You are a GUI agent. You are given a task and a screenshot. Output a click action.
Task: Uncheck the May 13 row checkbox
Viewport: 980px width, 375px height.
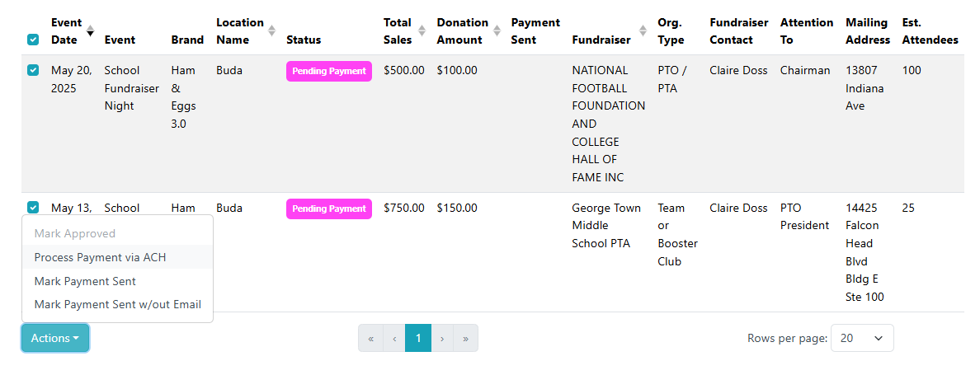click(x=33, y=208)
